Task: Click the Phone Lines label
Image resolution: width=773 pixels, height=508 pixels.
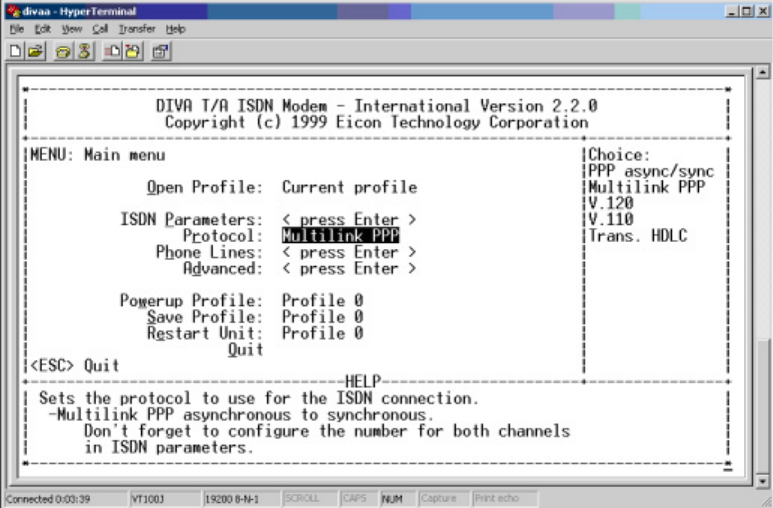Action: pyautogui.click(x=209, y=252)
